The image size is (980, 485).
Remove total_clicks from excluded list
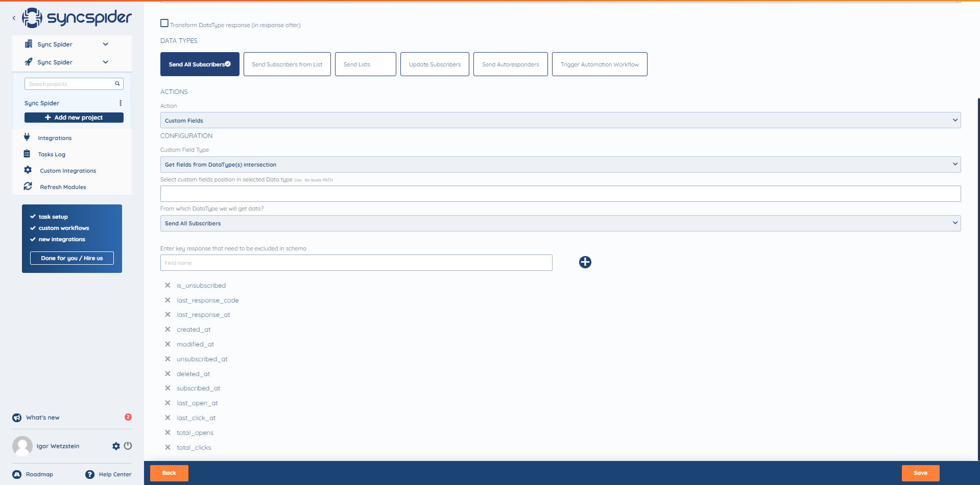(x=168, y=447)
